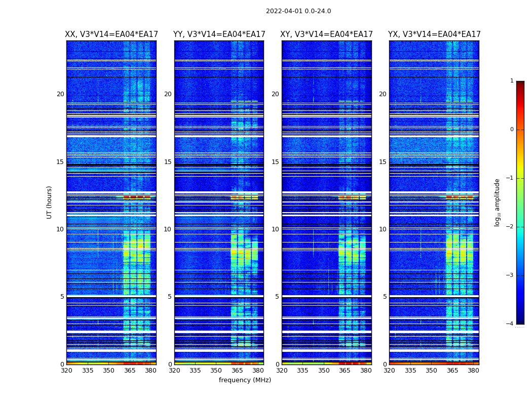Image resolution: width=532 pixels, height=405 pixels.
Task: Click the yellow-green band near 8 UT in XY panel
Action: click(352, 253)
